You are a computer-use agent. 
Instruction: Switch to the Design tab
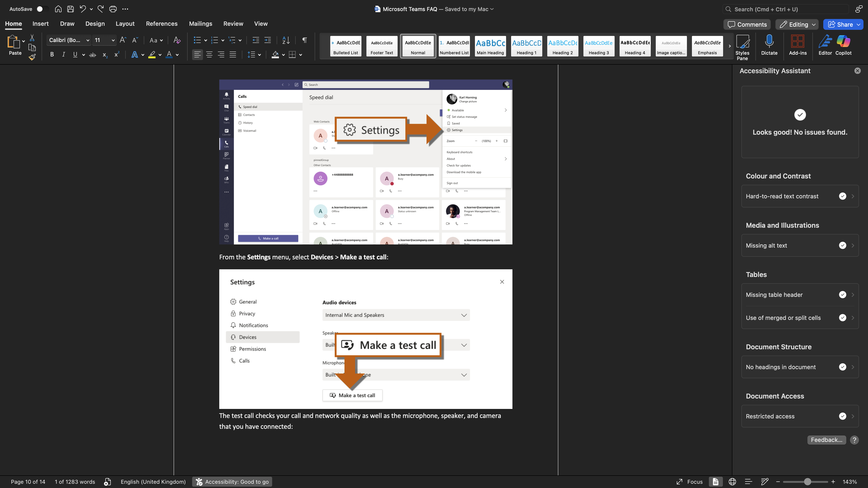click(95, 23)
